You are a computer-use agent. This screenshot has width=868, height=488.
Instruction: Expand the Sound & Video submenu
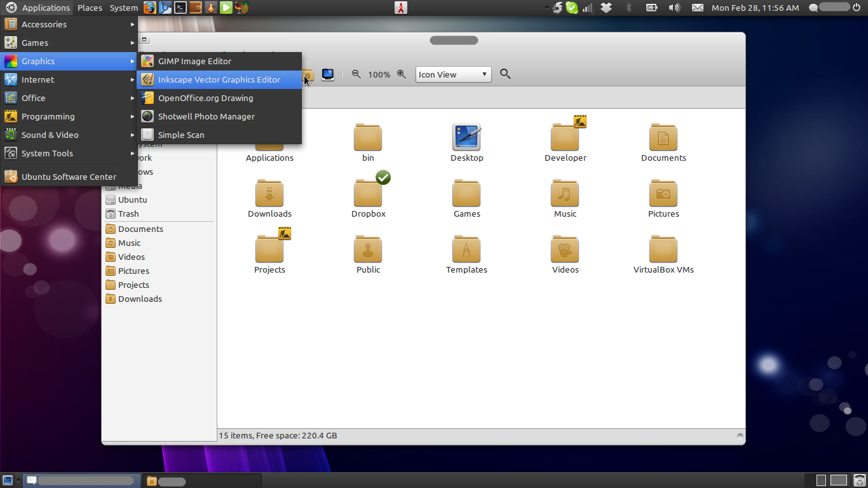click(69, 135)
